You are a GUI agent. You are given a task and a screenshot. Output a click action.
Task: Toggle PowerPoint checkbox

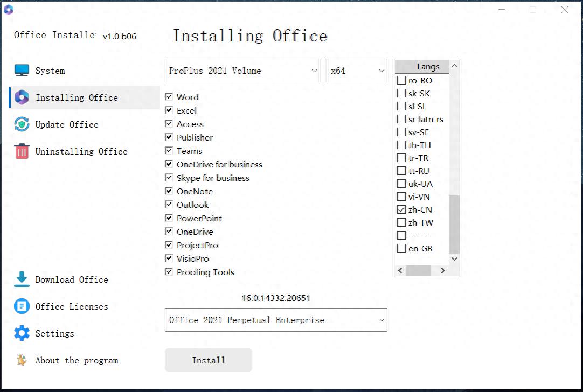coord(169,218)
